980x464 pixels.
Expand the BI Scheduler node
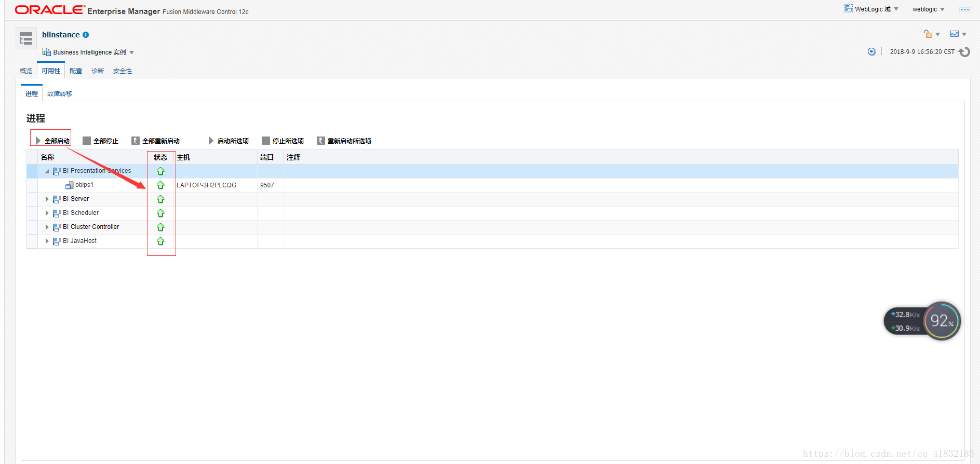(x=47, y=213)
